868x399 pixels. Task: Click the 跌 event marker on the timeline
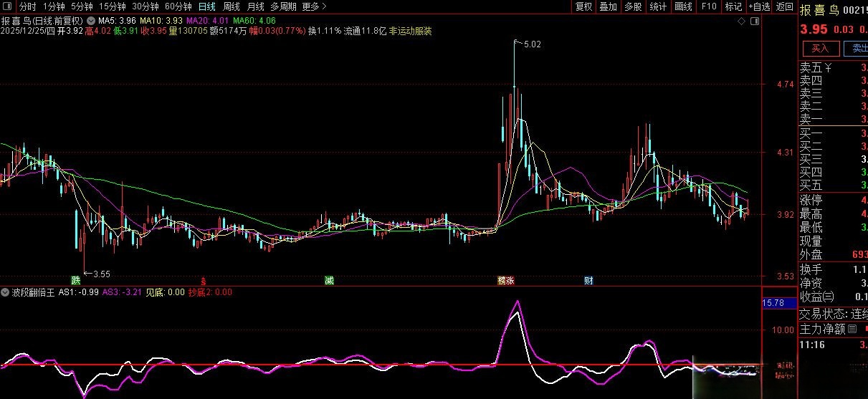tap(76, 280)
